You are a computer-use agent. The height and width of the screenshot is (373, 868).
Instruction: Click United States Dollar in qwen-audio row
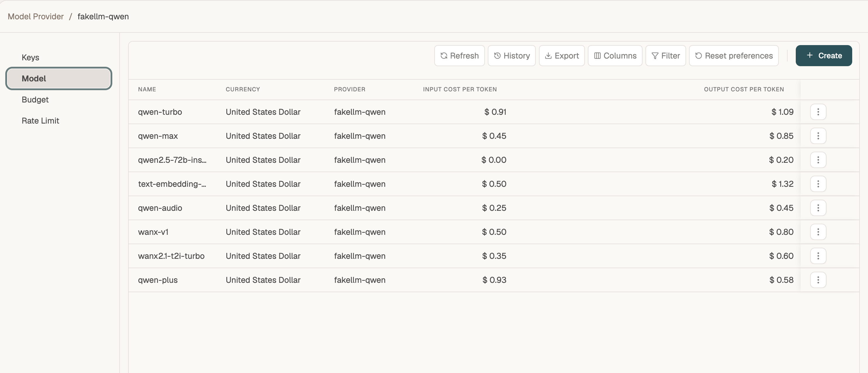(x=263, y=208)
